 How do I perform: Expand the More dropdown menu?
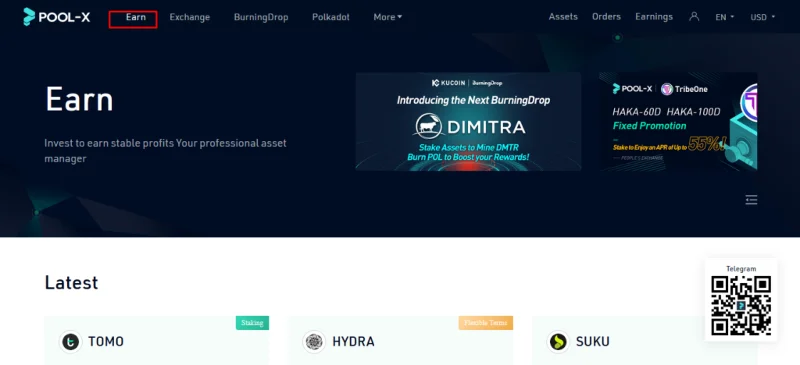388,17
